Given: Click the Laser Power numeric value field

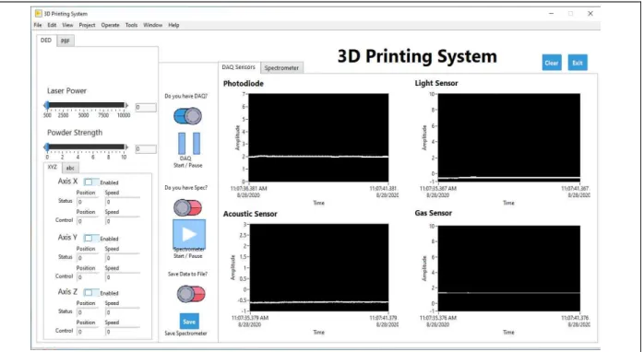Looking at the screenshot, I should pos(146,108).
